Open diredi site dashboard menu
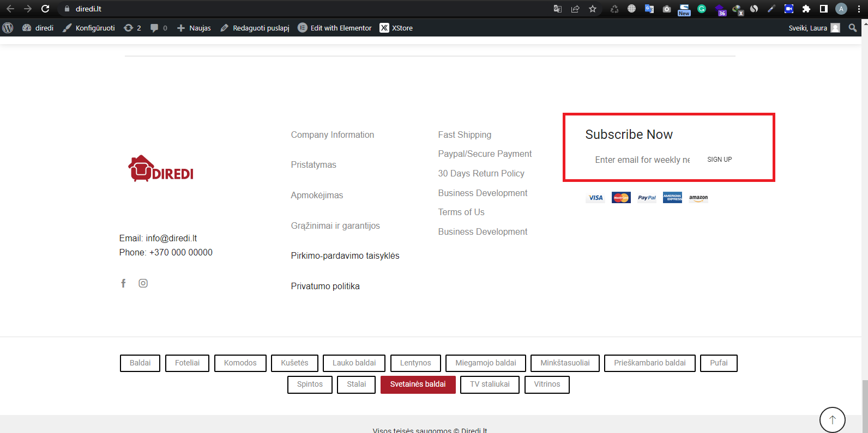The height and width of the screenshot is (433, 868). pos(38,28)
